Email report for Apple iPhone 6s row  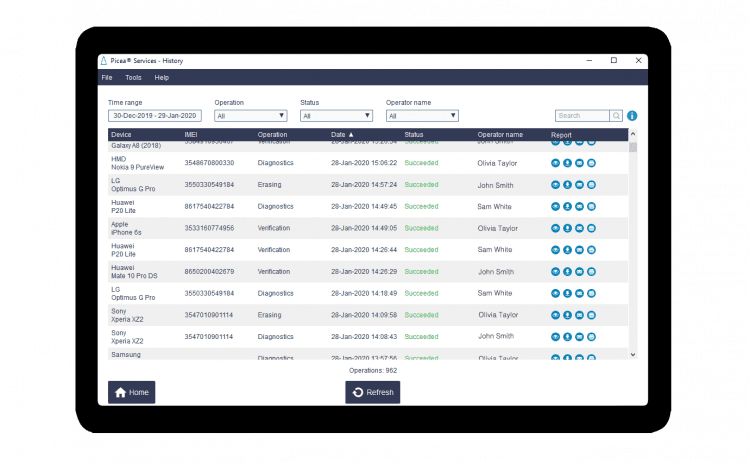tap(579, 228)
